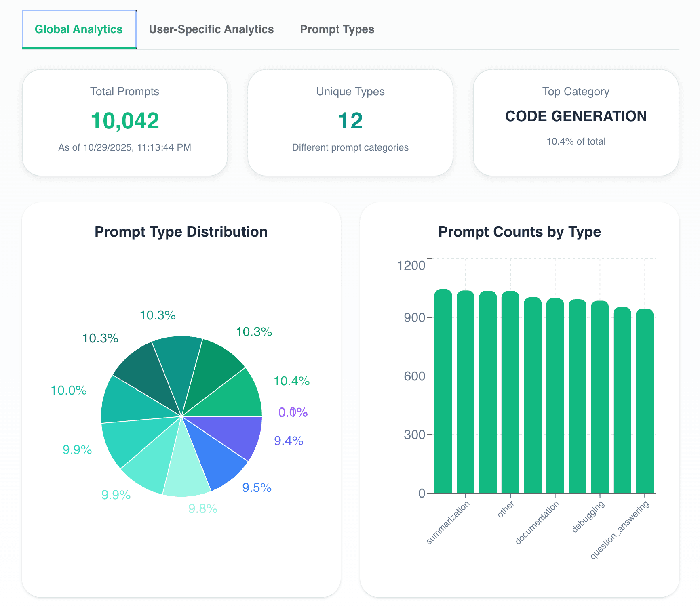The image size is (700, 609).
Task: Select the Global Analytics tab
Action: pyautogui.click(x=79, y=29)
